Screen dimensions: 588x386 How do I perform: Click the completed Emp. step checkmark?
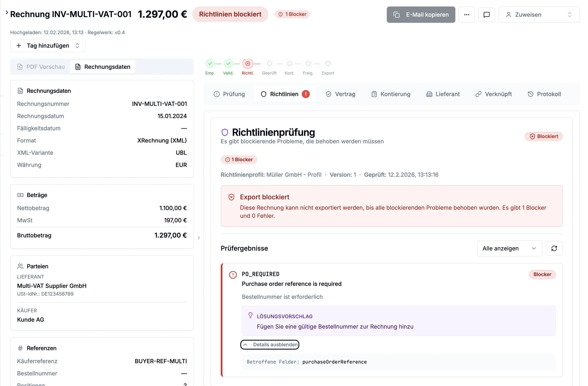coord(210,63)
